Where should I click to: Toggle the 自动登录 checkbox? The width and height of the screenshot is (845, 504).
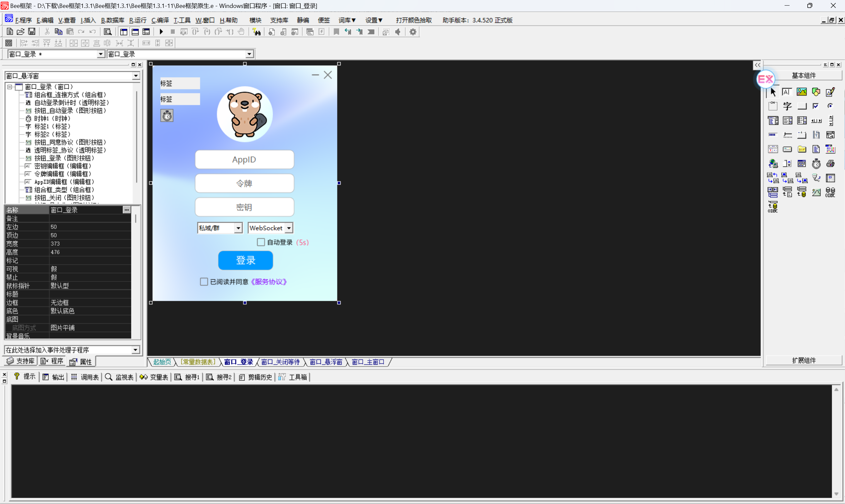[261, 242]
